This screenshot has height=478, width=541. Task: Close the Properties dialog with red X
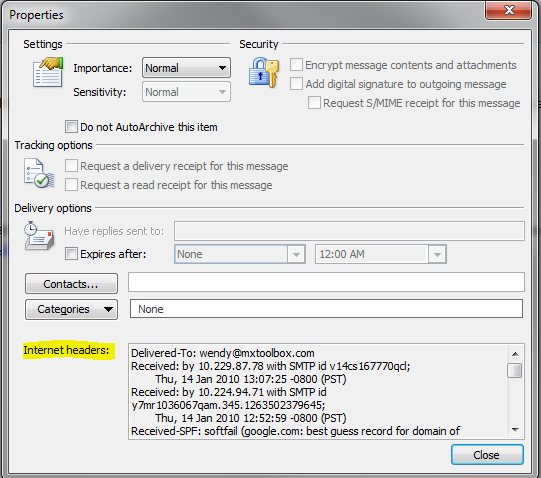pos(509,10)
